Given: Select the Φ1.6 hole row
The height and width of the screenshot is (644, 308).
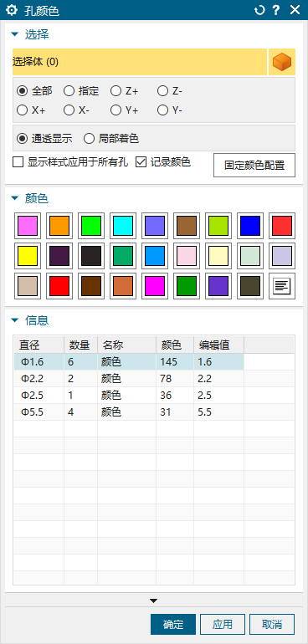Looking at the screenshot, I should (129, 362).
